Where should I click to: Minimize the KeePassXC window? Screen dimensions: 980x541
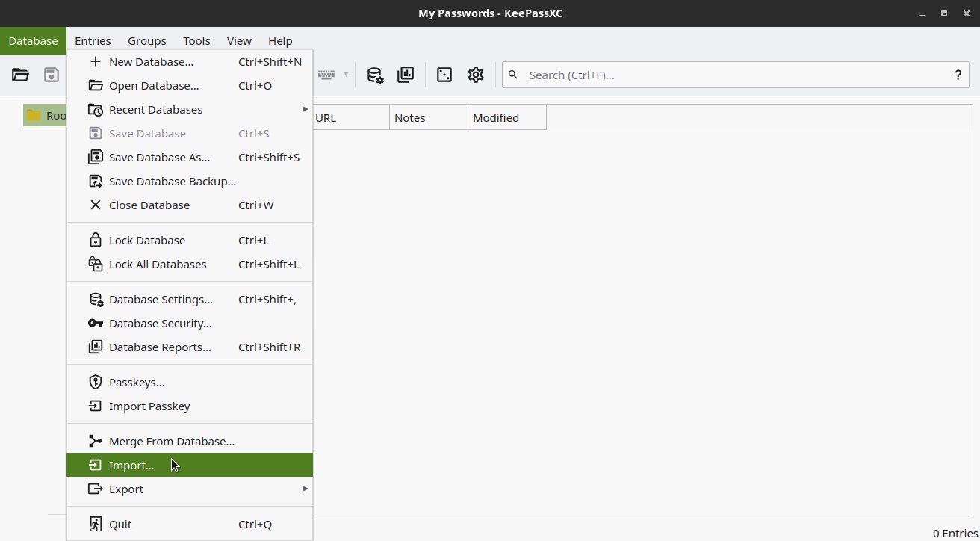pos(923,13)
